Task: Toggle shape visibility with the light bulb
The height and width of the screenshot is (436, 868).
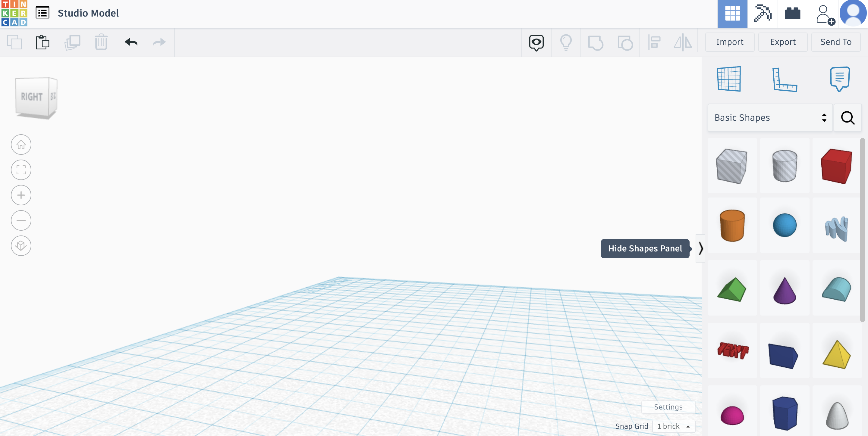Action: [x=566, y=42]
